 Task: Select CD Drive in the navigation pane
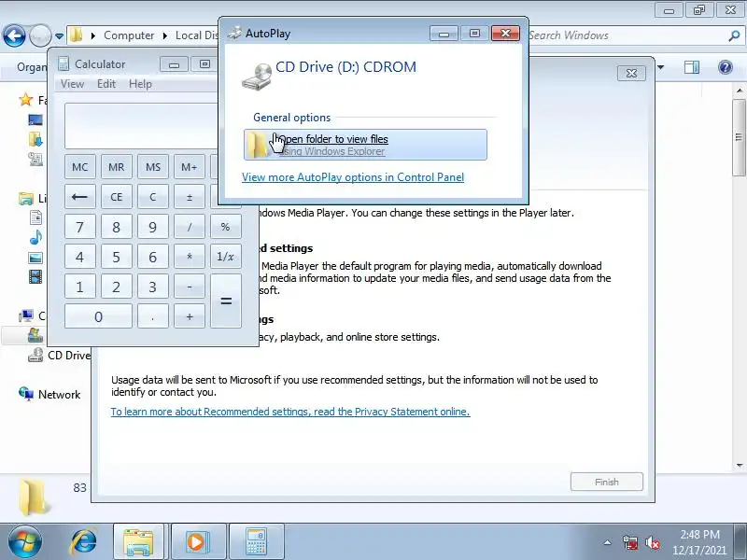(59, 356)
